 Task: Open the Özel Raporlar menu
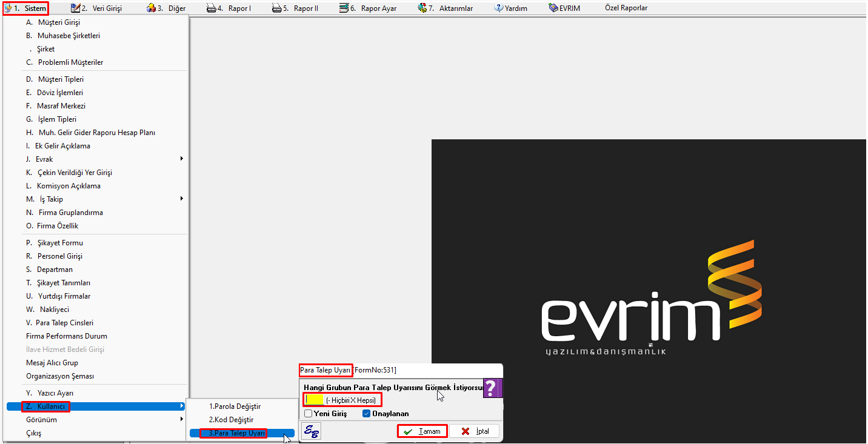pos(626,8)
